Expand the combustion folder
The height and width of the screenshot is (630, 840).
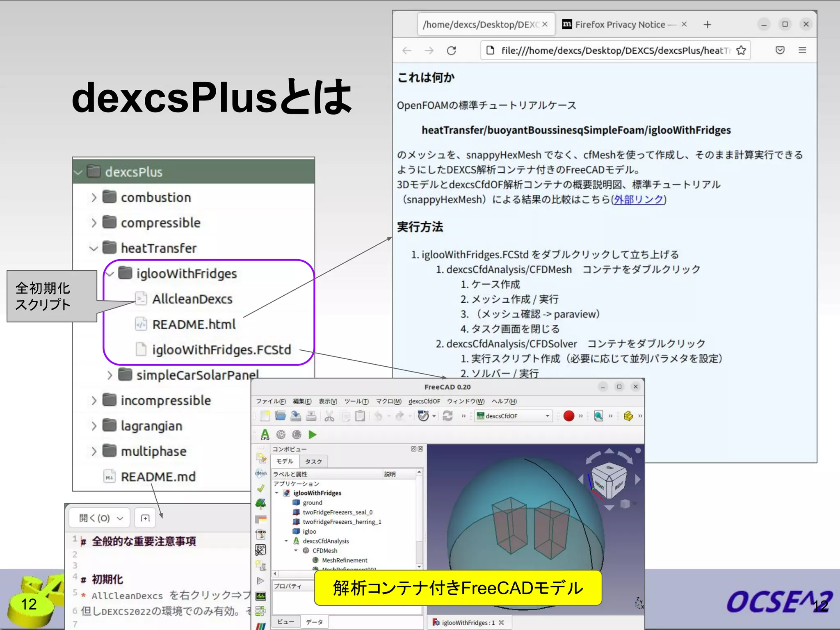click(x=94, y=198)
